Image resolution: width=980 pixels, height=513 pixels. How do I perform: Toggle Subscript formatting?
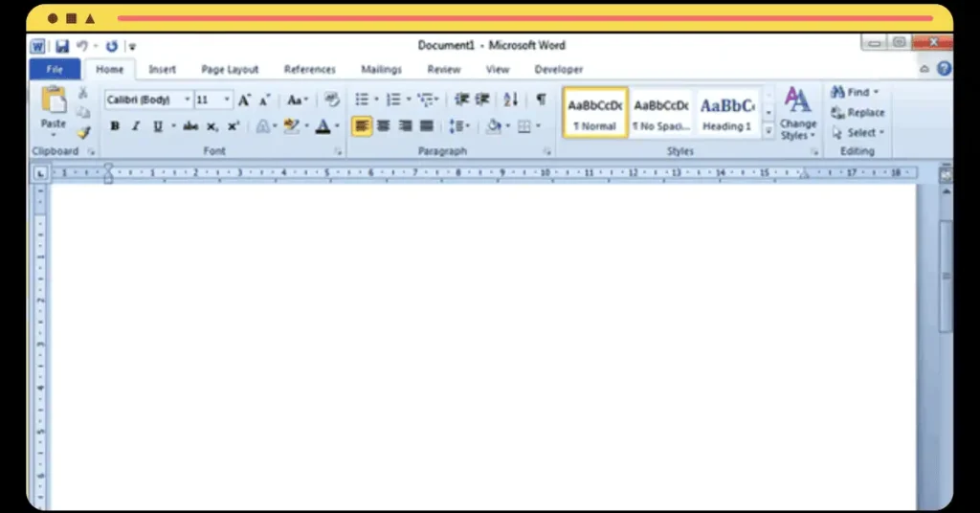[x=212, y=127]
